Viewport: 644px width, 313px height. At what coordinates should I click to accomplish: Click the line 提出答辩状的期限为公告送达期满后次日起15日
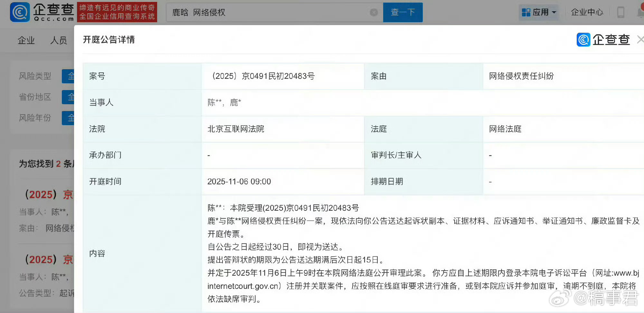pyautogui.click(x=296, y=260)
